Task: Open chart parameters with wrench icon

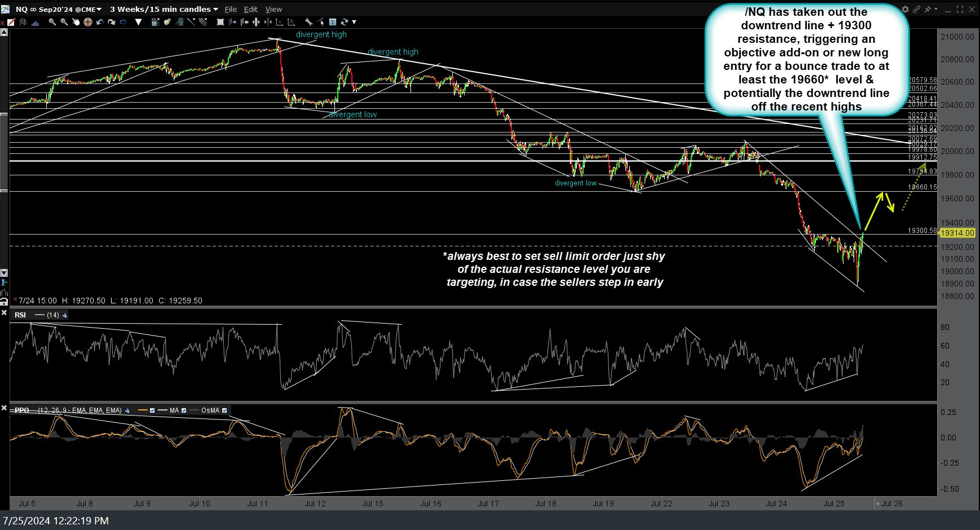Action: click(x=309, y=22)
